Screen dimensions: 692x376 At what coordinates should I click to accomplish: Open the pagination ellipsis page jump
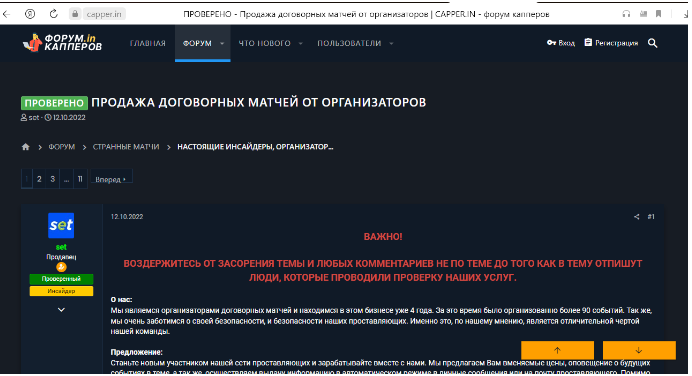click(x=66, y=179)
